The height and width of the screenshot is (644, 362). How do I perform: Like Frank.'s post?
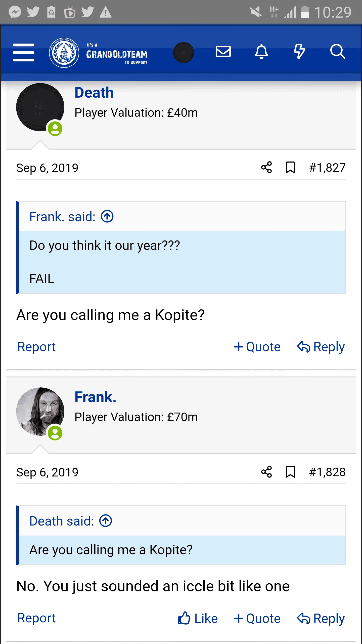pyautogui.click(x=198, y=618)
